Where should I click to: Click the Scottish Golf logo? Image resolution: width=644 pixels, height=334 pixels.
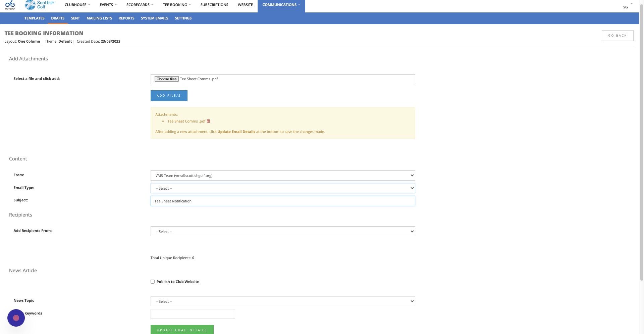click(x=40, y=5)
